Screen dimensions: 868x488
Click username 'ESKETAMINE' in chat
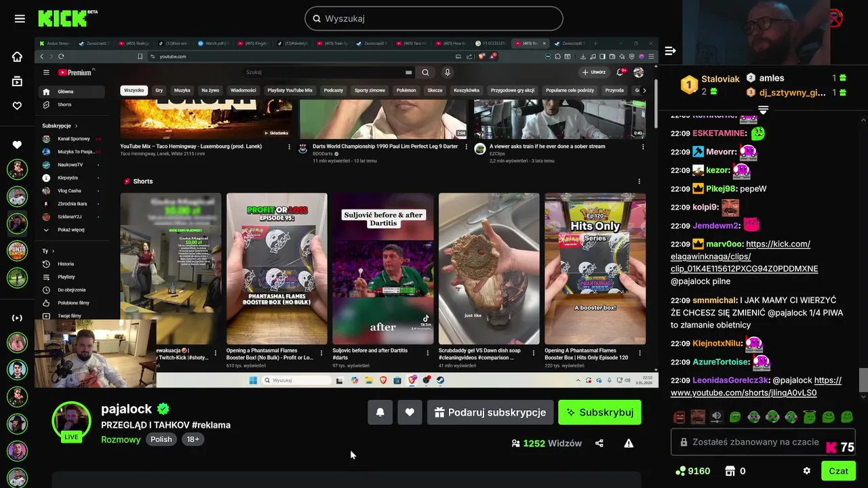click(719, 134)
